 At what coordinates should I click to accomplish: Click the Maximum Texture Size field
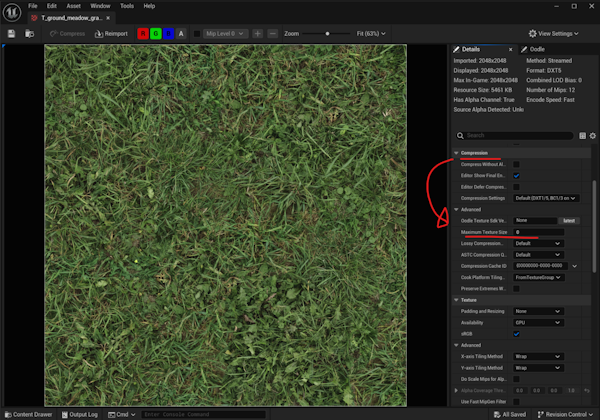(x=538, y=232)
